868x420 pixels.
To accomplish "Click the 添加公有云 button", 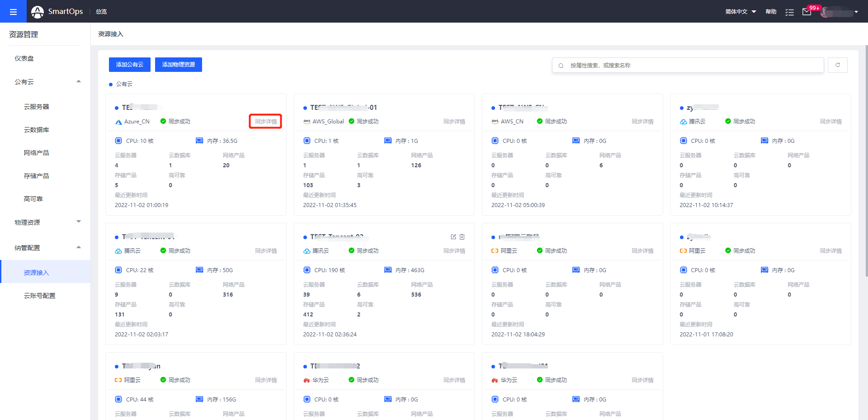I will click(x=129, y=65).
